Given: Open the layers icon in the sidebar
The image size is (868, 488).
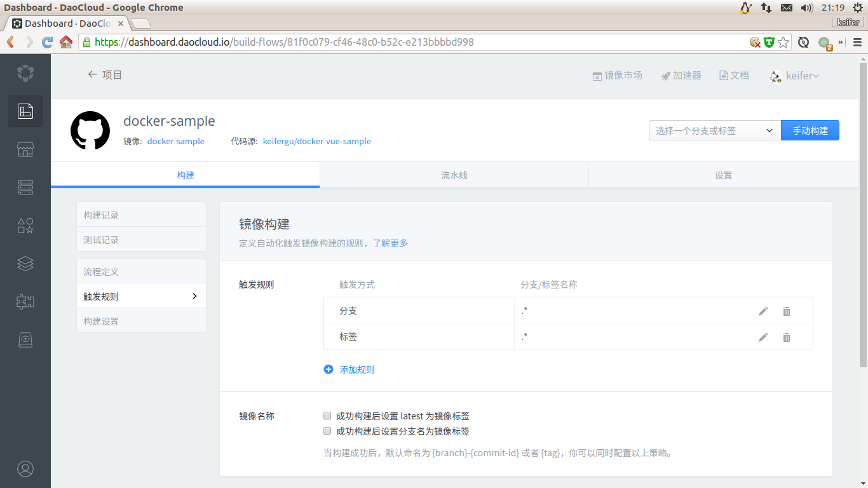Looking at the screenshot, I should coord(25,264).
